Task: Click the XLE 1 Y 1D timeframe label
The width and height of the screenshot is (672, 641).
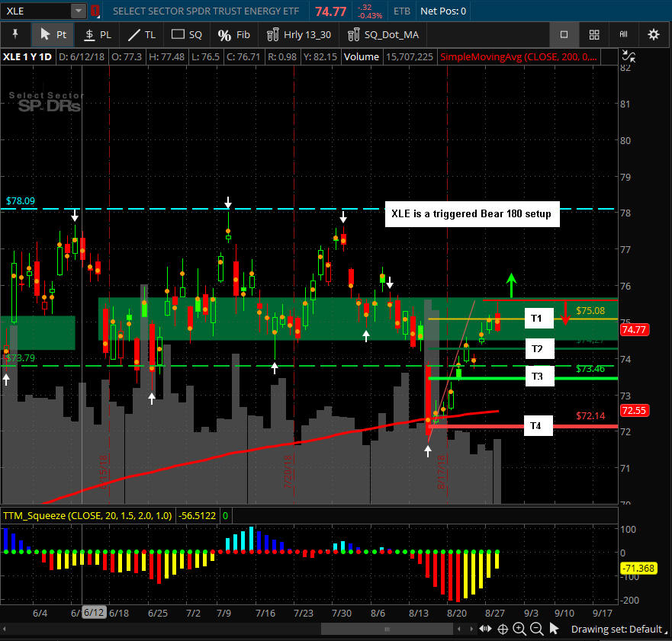Action: tap(27, 56)
